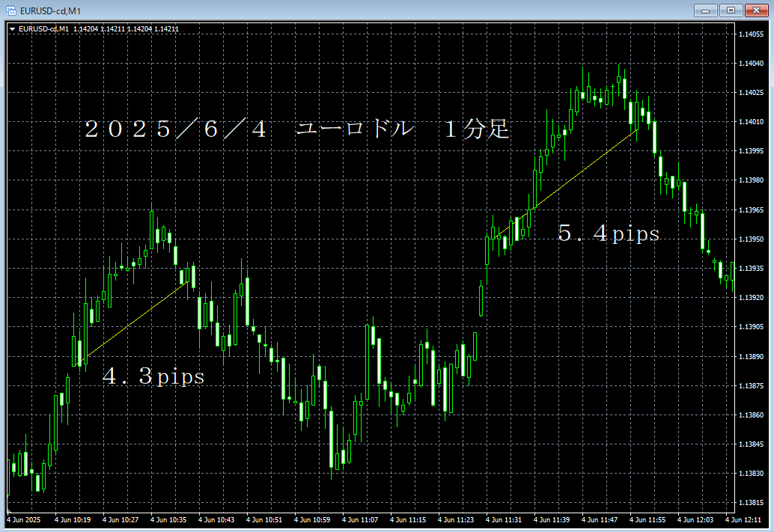Click the 4 Jun 11:07 time axis label
774x532 pixels.
(360, 520)
